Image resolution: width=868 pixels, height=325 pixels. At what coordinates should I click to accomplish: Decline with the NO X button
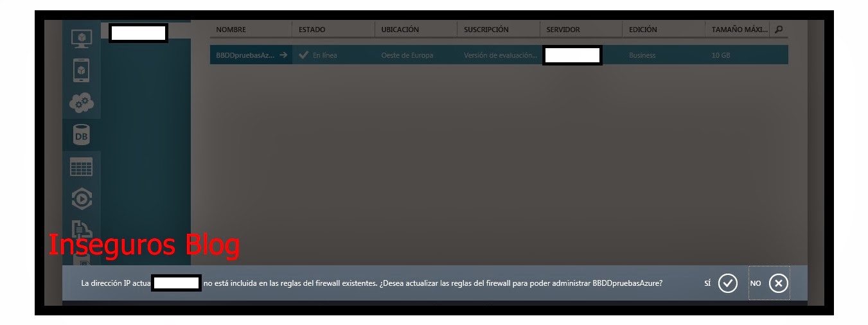pos(778,283)
